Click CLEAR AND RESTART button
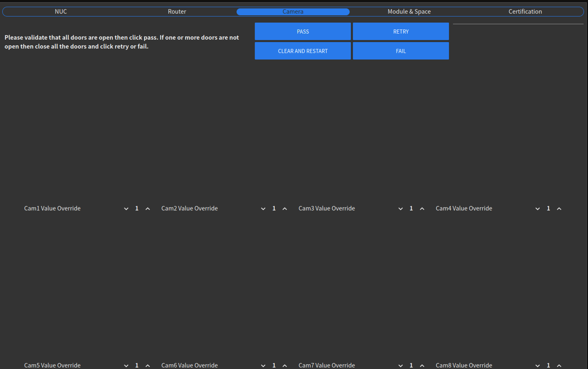Screen dimensions: 588x369 point(303,51)
